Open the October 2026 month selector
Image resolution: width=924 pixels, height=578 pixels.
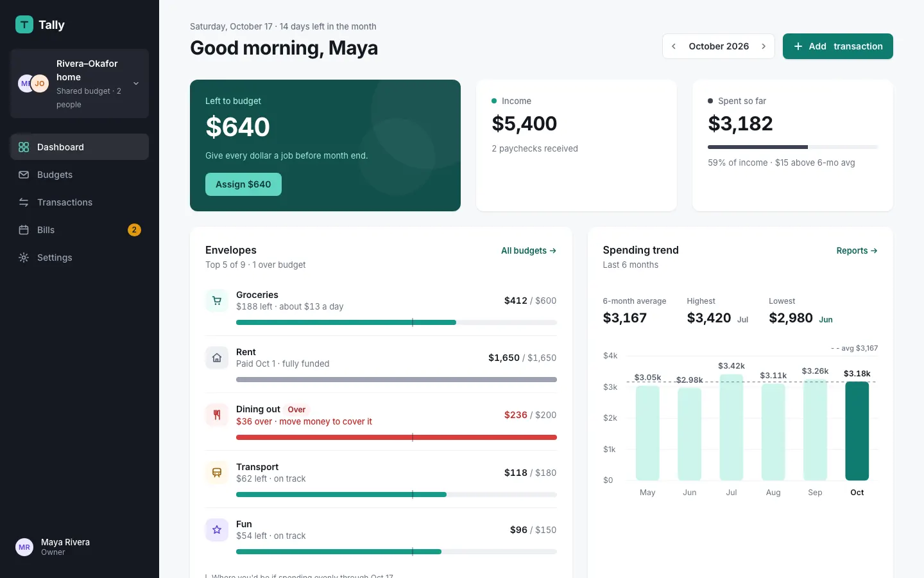tap(719, 46)
